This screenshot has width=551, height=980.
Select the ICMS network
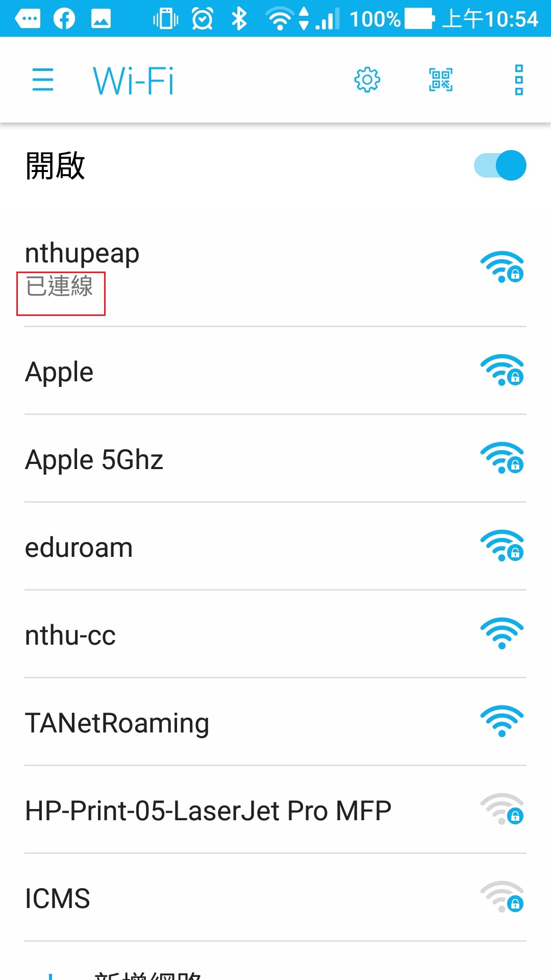click(275, 898)
